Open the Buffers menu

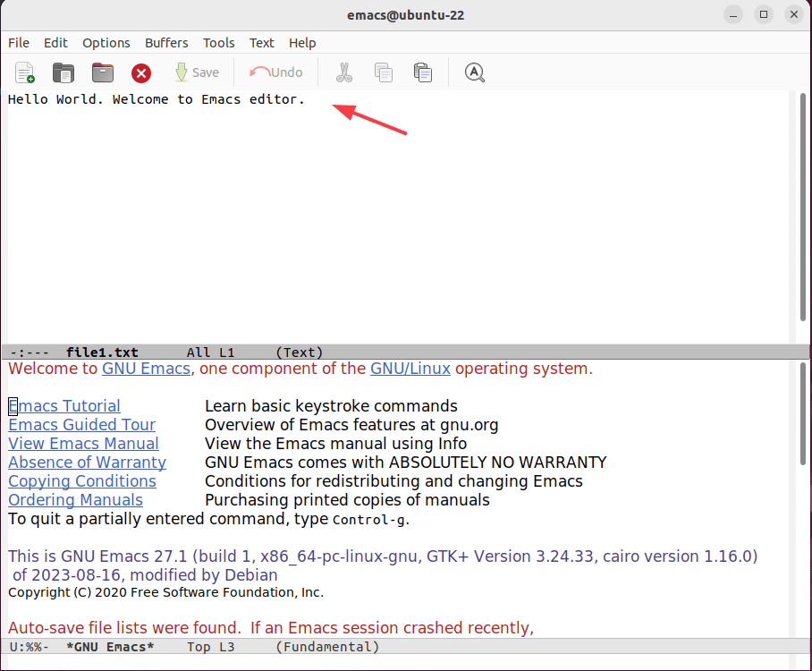(x=166, y=42)
